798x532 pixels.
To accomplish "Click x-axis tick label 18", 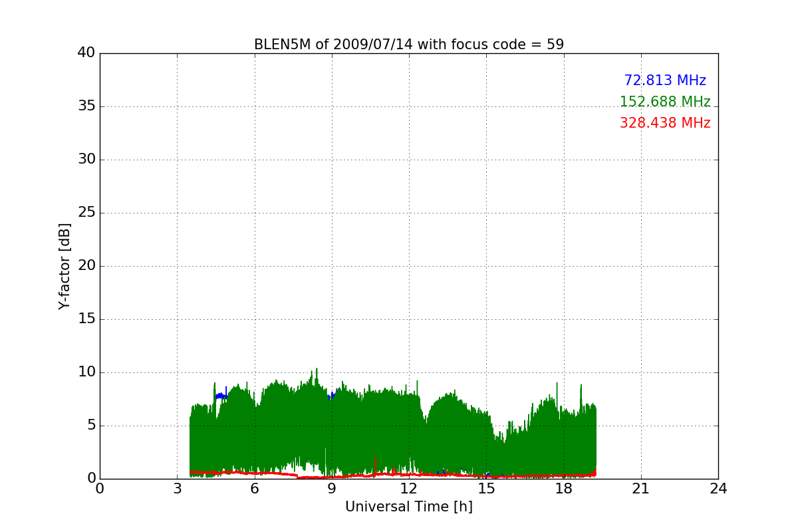I will [x=564, y=489].
